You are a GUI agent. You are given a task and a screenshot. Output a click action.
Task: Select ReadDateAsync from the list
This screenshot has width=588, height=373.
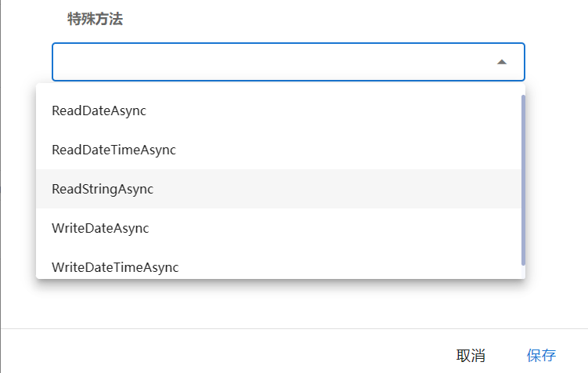point(99,110)
